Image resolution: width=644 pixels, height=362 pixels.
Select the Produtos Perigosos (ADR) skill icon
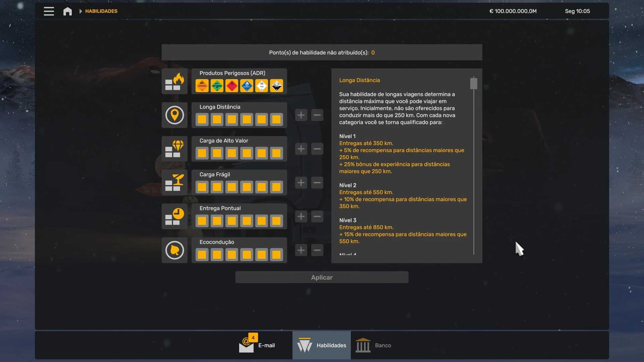(174, 81)
